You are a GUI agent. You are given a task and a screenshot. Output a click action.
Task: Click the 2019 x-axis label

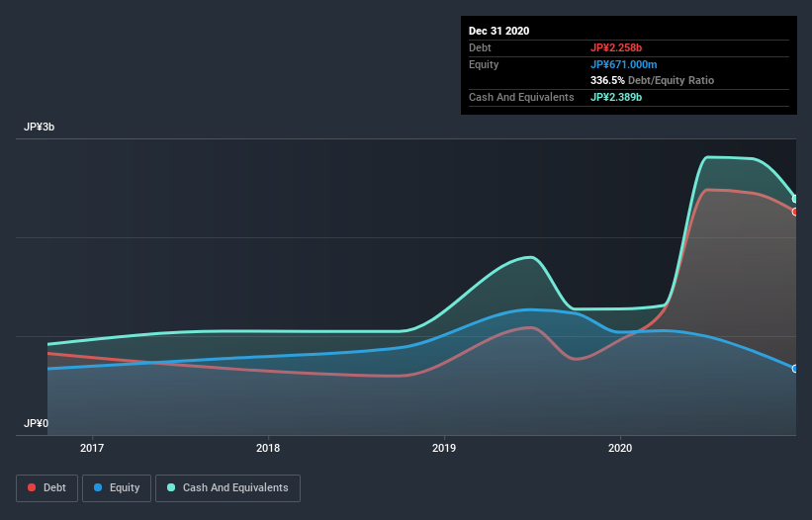pyautogui.click(x=444, y=448)
